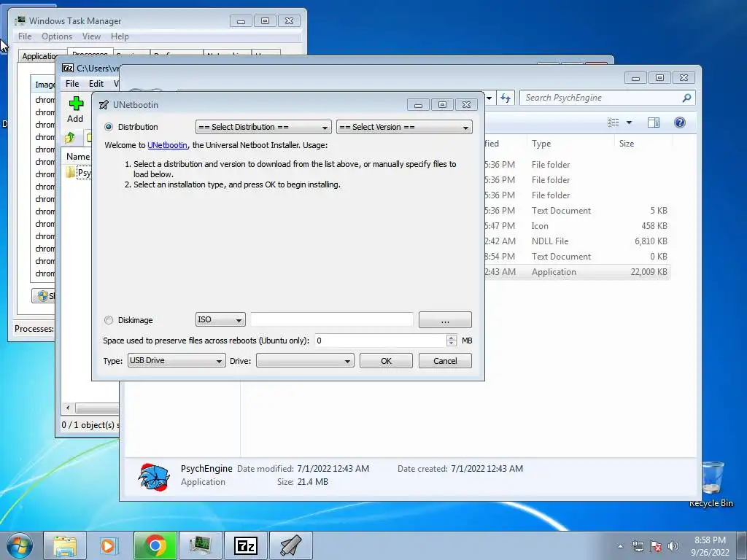Click the 7-Zip horizontal scrollbar left arrow
The width and height of the screenshot is (747, 560).
point(68,408)
